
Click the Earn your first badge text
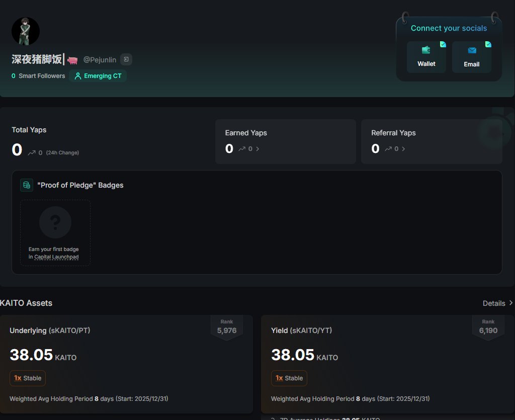coord(53,249)
